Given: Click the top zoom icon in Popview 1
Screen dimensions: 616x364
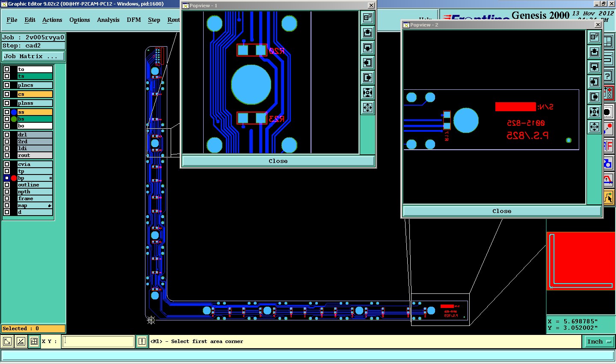Looking at the screenshot, I should click(367, 18).
